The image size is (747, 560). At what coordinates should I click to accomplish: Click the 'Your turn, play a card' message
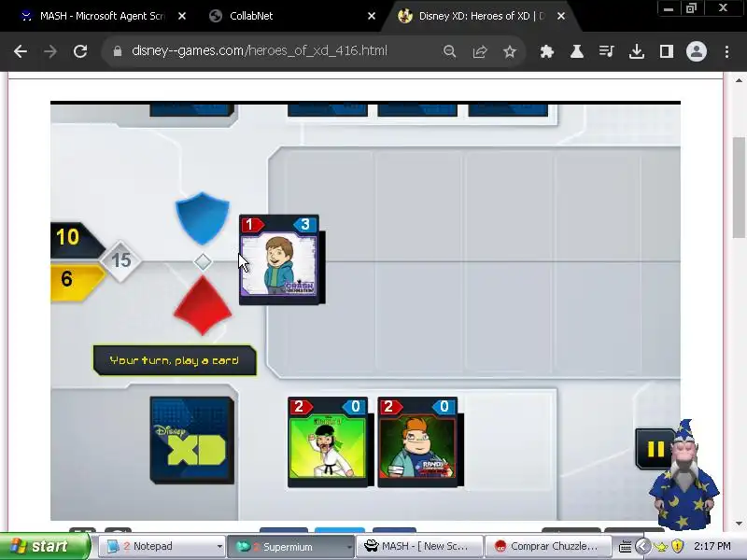click(x=175, y=360)
